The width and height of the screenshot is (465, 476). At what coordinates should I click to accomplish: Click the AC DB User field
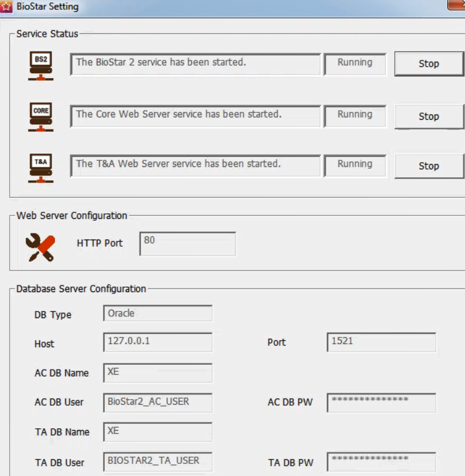point(158,403)
